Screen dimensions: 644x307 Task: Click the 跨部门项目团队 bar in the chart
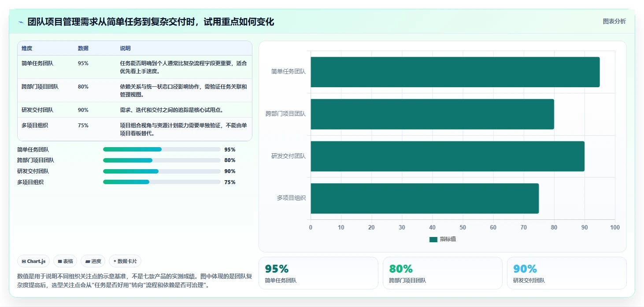click(432, 114)
